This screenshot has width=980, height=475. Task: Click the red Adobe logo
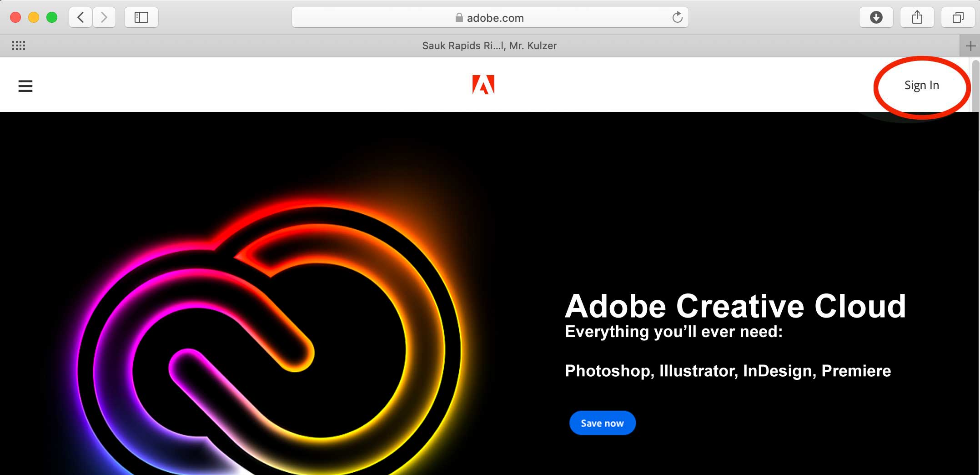click(483, 85)
